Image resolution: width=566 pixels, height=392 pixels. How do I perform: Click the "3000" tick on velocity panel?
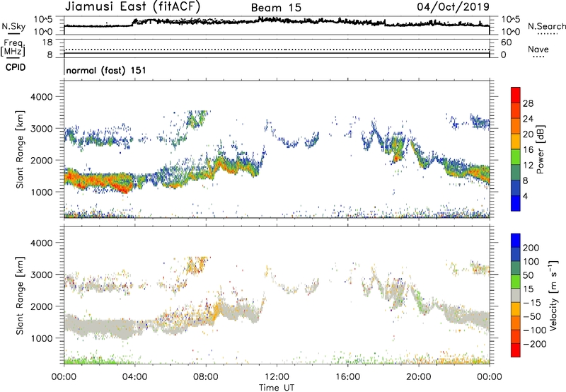click(x=42, y=275)
